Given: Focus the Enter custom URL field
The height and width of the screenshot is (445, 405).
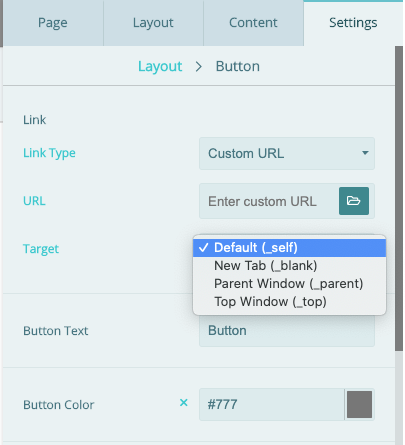Looking at the screenshot, I should [x=269, y=201].
